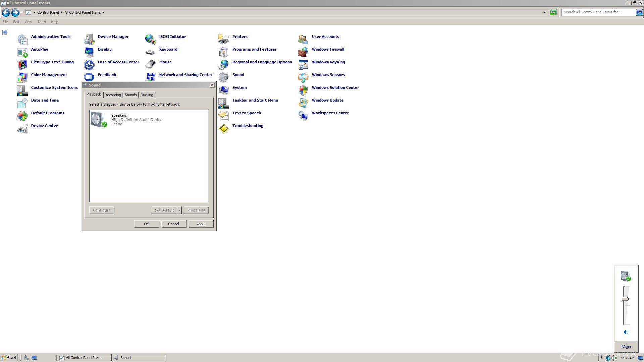Confirm Sound dialog with OK
Viewport: 644px width, 362px height.
147,224
